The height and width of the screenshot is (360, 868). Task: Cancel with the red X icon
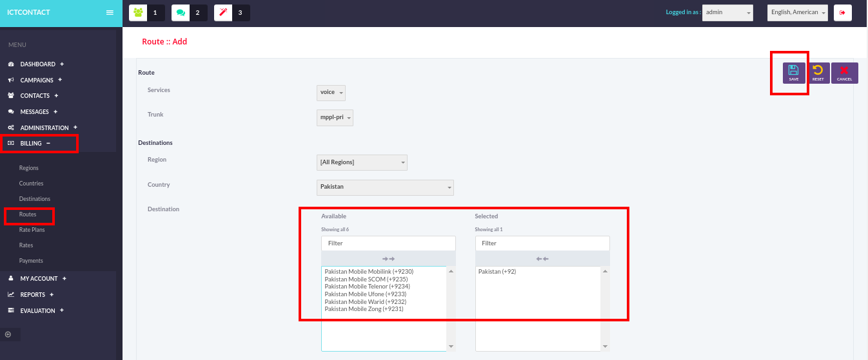(844, 73)
